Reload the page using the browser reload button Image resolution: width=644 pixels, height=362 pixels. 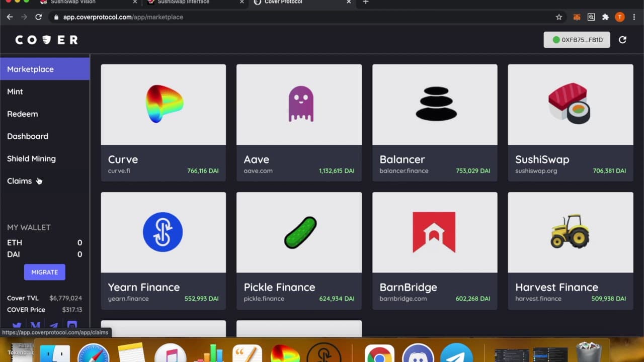click(x=38, y=17)
